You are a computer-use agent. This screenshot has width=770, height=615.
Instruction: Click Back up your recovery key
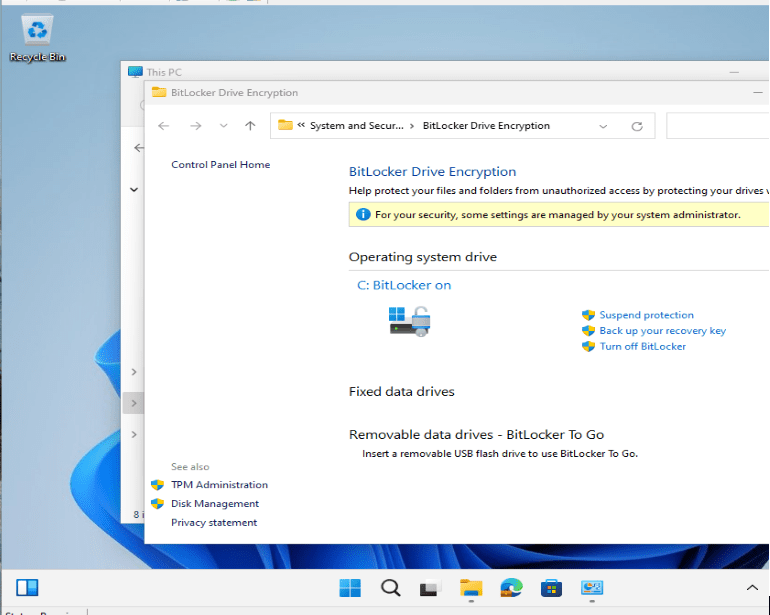[662, 331]
